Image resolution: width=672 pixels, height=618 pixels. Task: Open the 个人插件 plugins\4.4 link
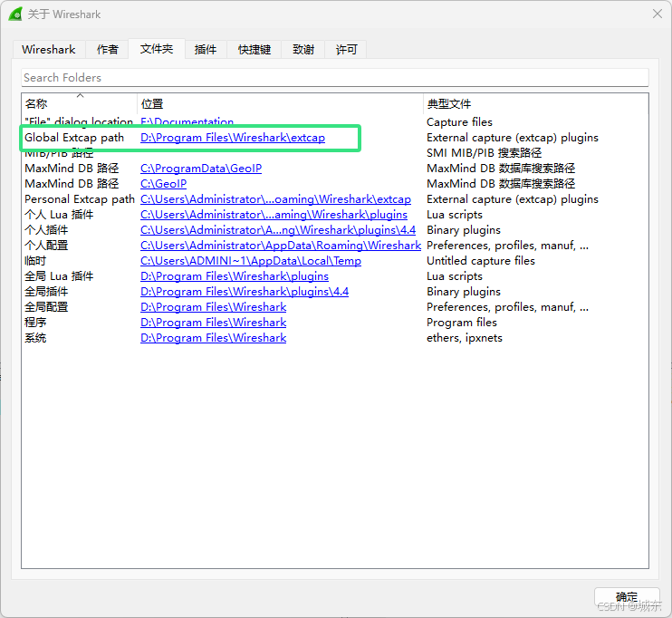[278, 230]
